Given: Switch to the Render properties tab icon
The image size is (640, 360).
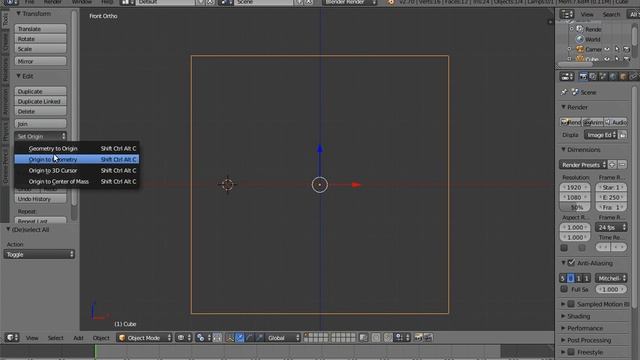Looking at the screenshot, I should 583,76.
